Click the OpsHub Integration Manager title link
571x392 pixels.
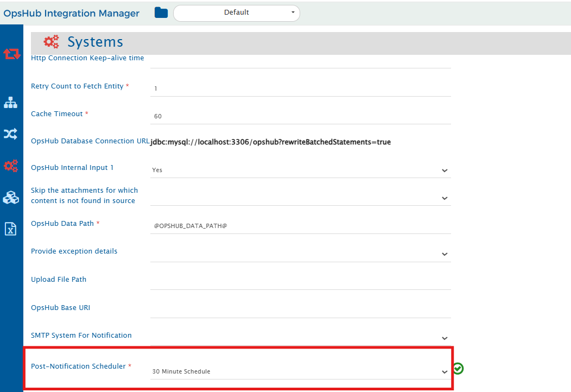(71, 13)
